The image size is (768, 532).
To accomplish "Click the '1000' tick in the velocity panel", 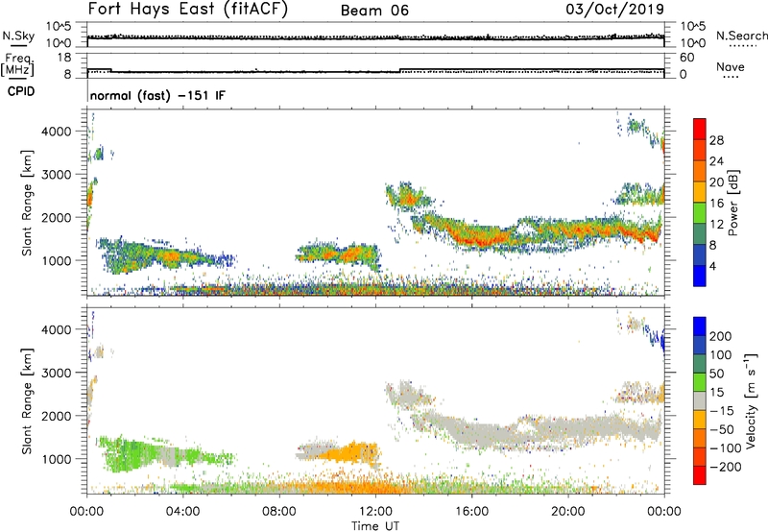I will (x=57, y=459).
